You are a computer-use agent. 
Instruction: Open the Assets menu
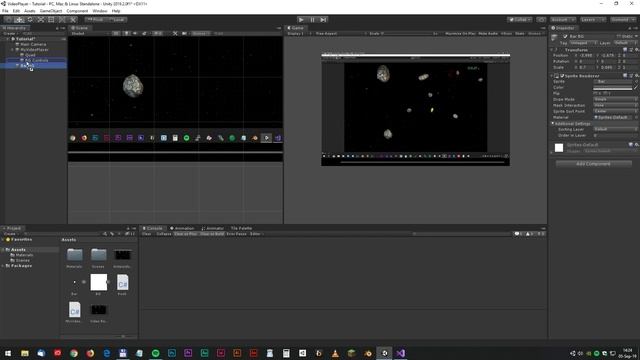coord(30,11)
